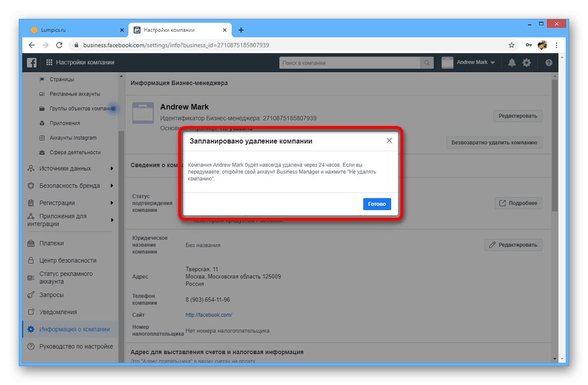Image resolution: width=588 pixels, height=385 pixels.
Task: Click the search magnifier icon
Action: 427,63
